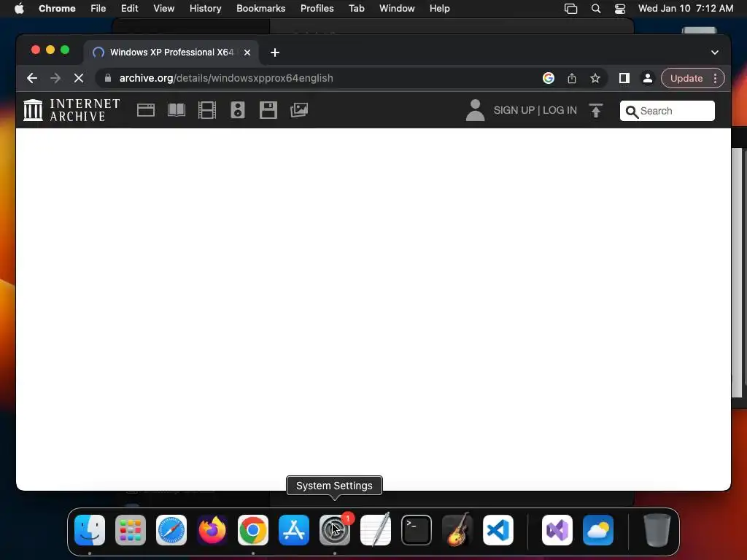Share this page icon

[572, 78]
